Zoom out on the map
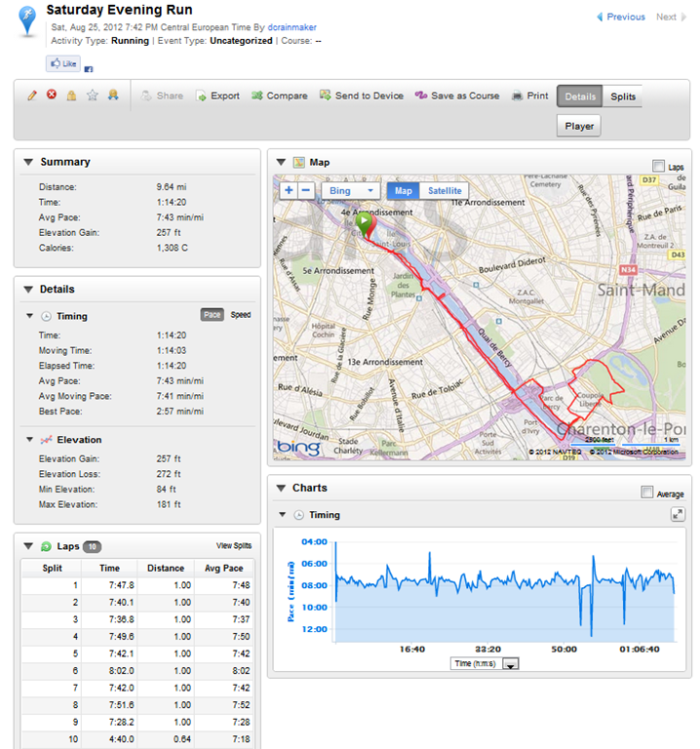Image resolution: width=700 pixels, height=749 pixels. click(306, 191)
